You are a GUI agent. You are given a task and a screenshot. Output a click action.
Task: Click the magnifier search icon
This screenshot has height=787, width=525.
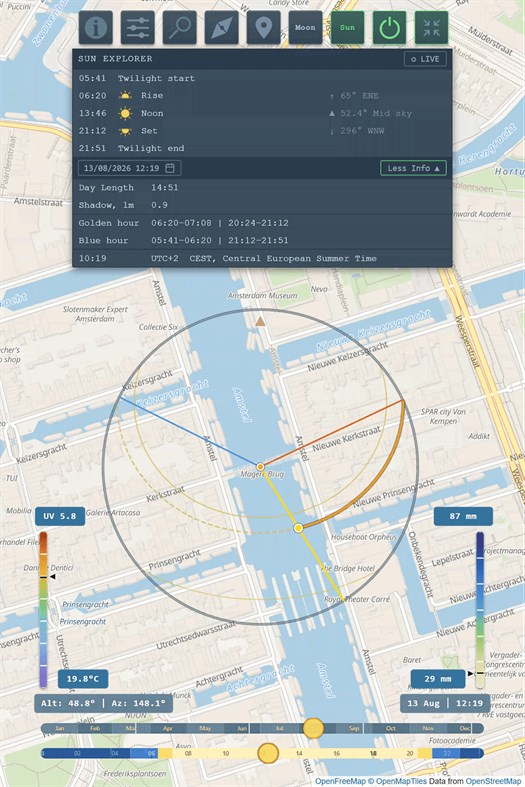tap(180, 28)
